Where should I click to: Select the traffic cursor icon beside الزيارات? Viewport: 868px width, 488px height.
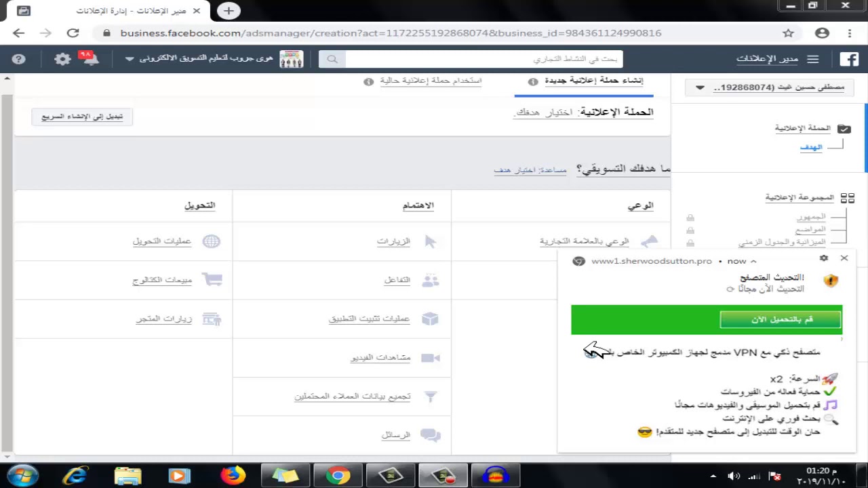[431, 241]
